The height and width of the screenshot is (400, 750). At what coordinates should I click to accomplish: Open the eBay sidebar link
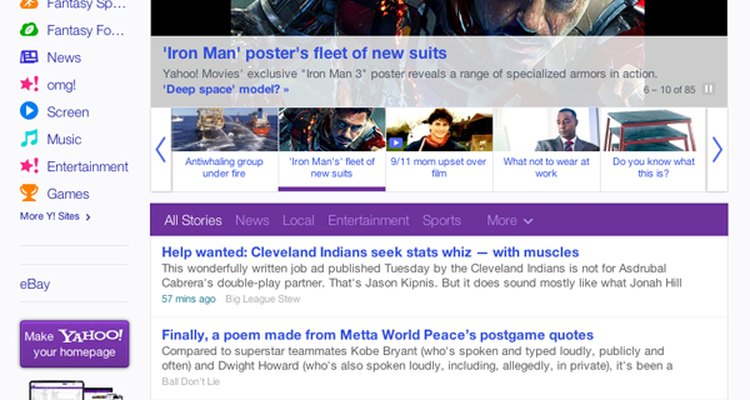pyautogui.click(x=35, y=284)
